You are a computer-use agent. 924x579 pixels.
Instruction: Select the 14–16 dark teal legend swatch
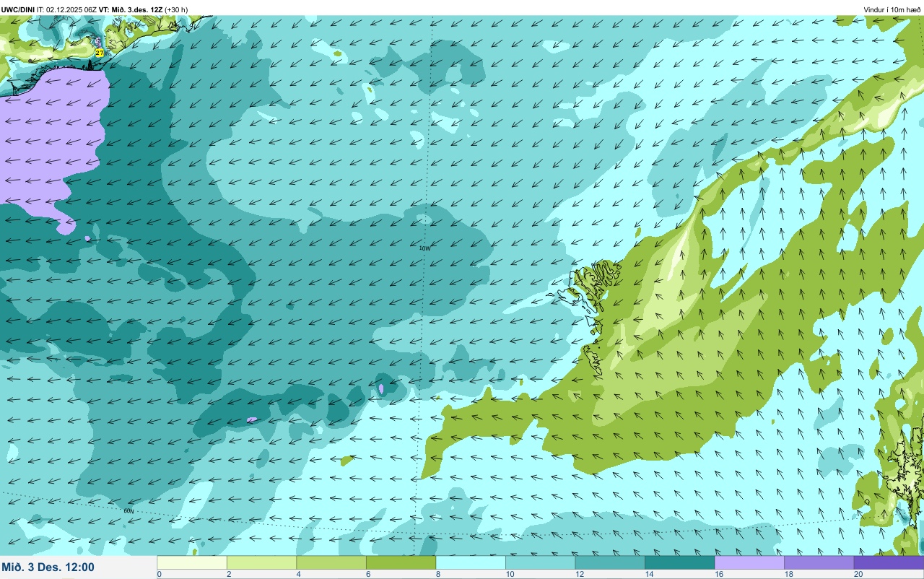679,562
